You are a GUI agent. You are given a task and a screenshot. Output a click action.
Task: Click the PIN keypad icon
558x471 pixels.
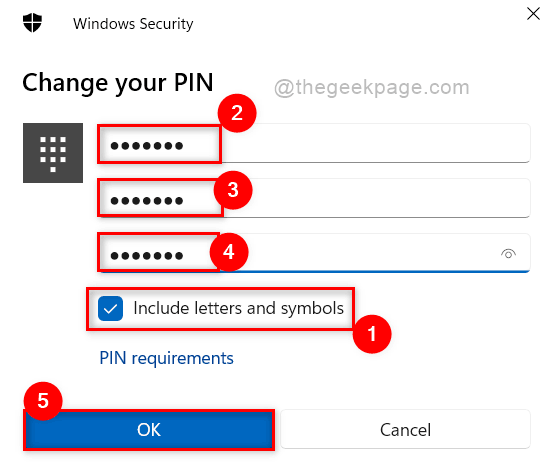pyautogui.click(x=53, y=153)
